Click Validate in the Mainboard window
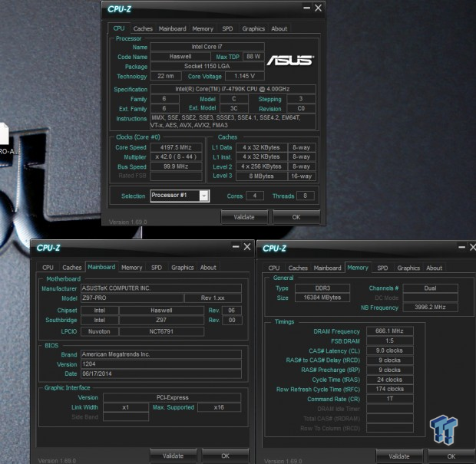The image size is (476, 464). 173,456
